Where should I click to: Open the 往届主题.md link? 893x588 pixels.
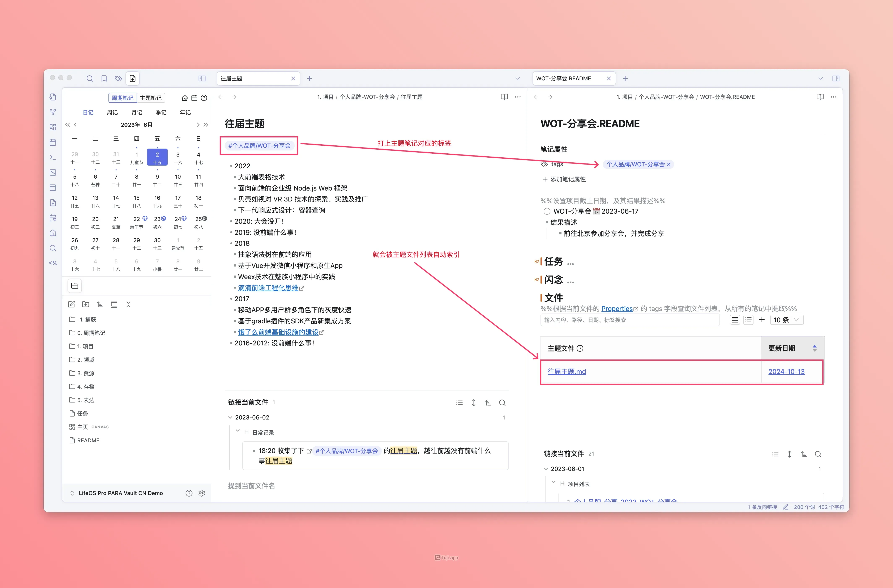[x=566, y=371]
